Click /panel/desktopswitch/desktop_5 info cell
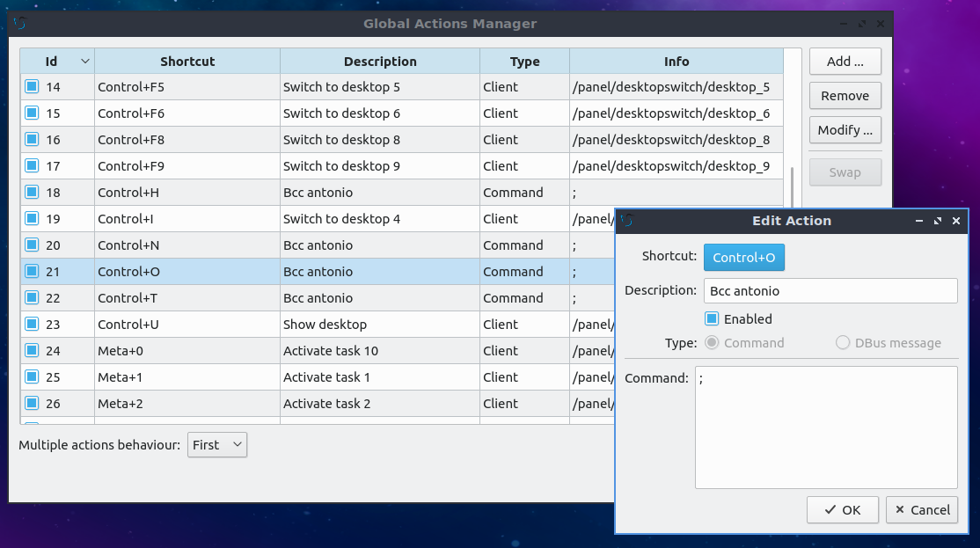980x548 pixels. tap(676, 87)
